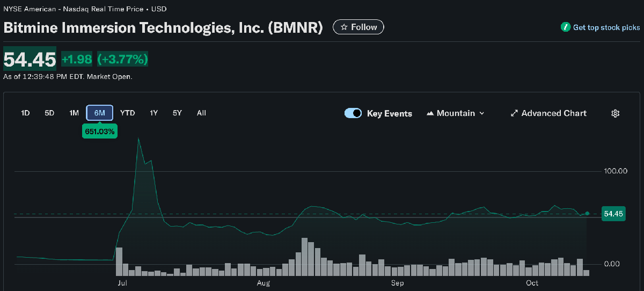
Task: Click the green stock picks icon
Action: pyautogui.click(x=565, y=27)
